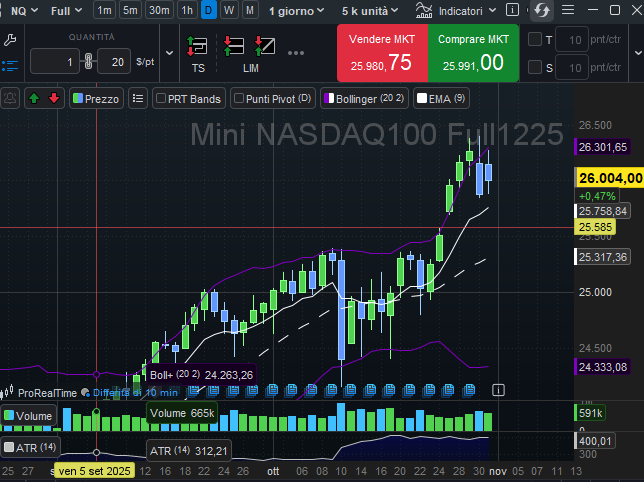Click the S pnt/ctr input field

point(572,67)
